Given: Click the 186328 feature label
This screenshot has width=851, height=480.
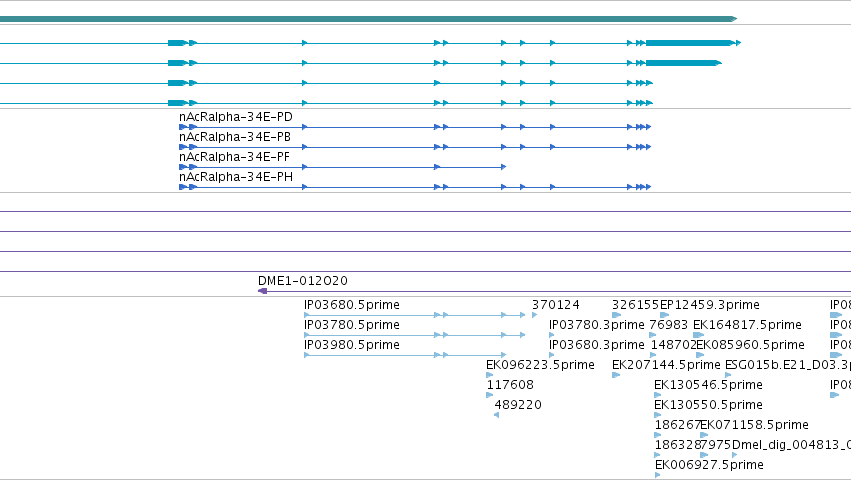Looking at the screenshot, I should (x=677, y=445).
